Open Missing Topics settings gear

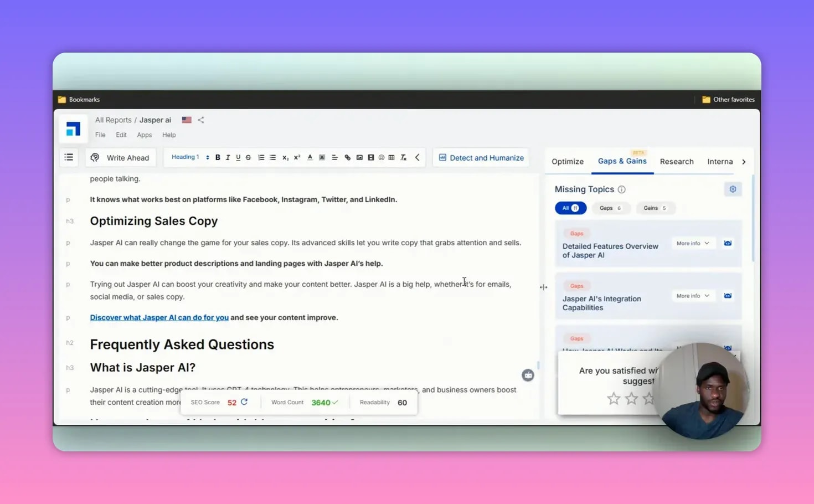[x=733, y=189]
